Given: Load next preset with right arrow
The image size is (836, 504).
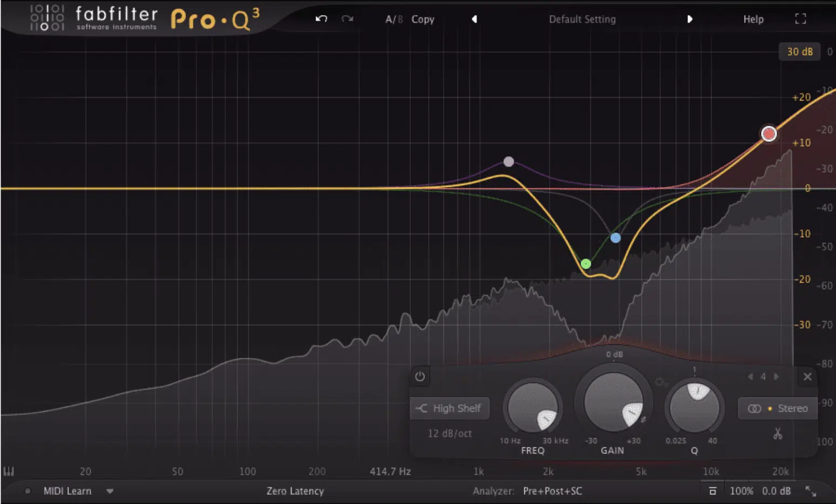Looking at the screenshot, I should click(690, 19).
